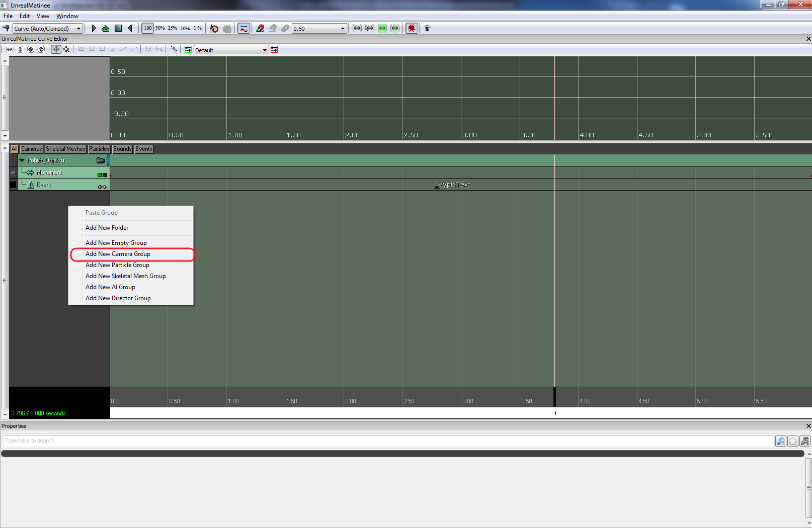Click the second green fit loop icon
812x528 pixels.
point(395,28)
